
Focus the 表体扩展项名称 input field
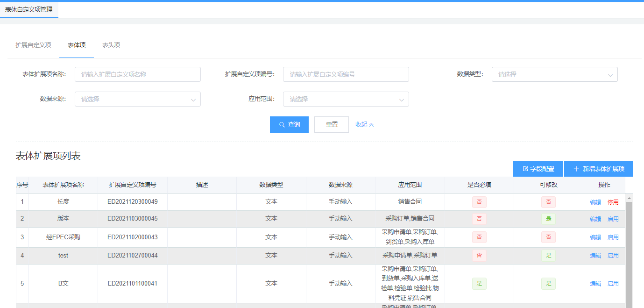click(137, 74)
